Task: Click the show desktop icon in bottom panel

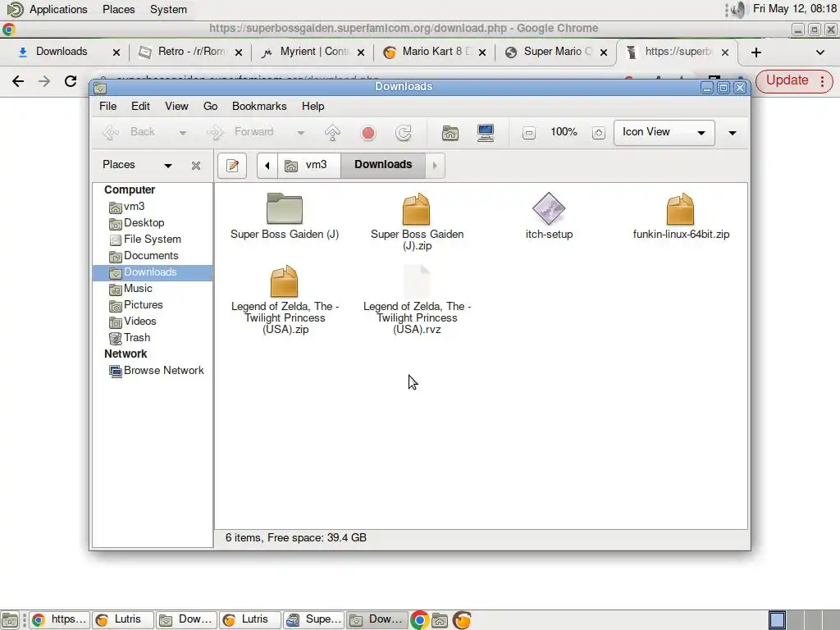Action: 10,620
